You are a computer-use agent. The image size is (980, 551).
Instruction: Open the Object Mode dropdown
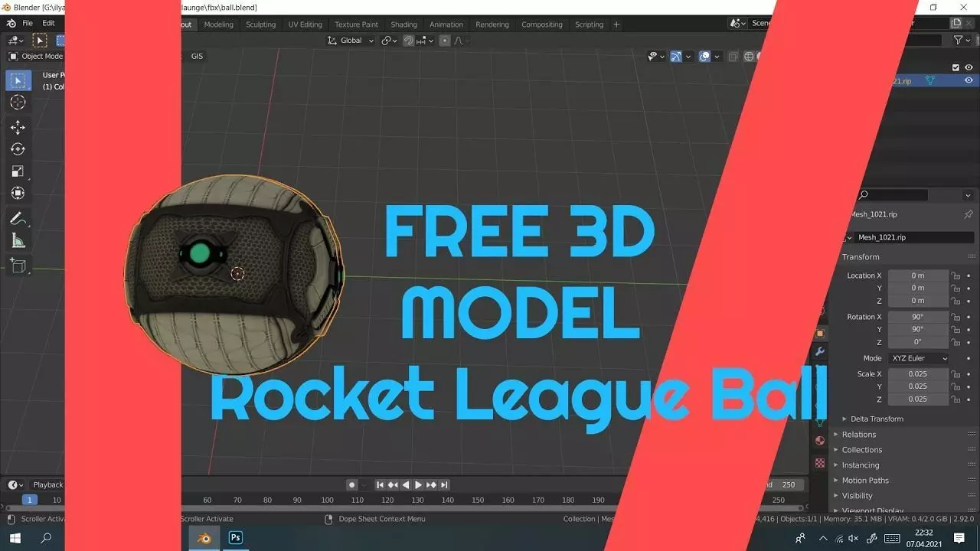click(36, 56)
